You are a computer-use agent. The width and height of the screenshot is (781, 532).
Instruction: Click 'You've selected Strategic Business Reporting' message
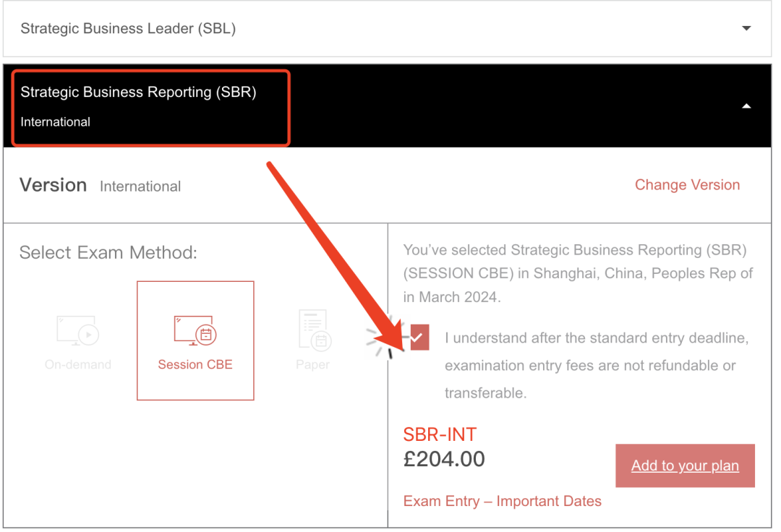578,273
